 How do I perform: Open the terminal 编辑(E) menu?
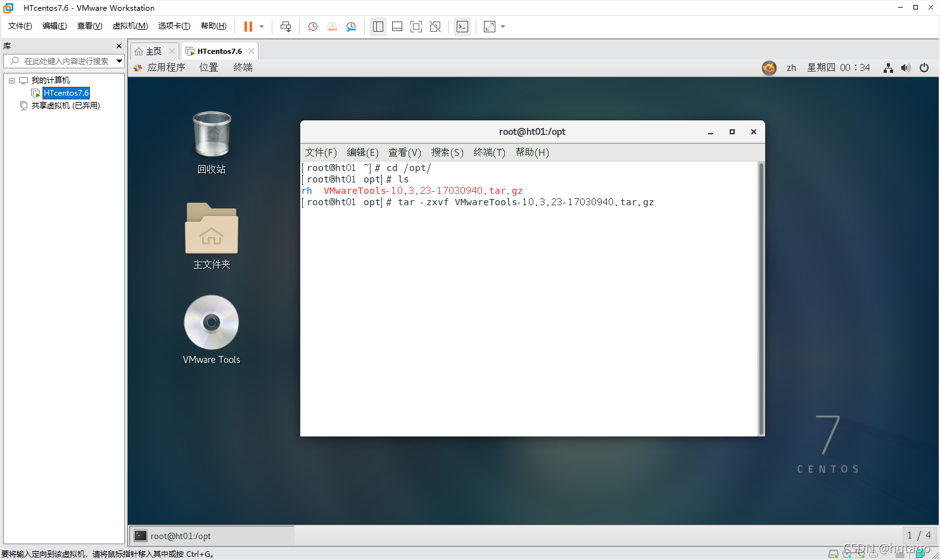(362, 153)
